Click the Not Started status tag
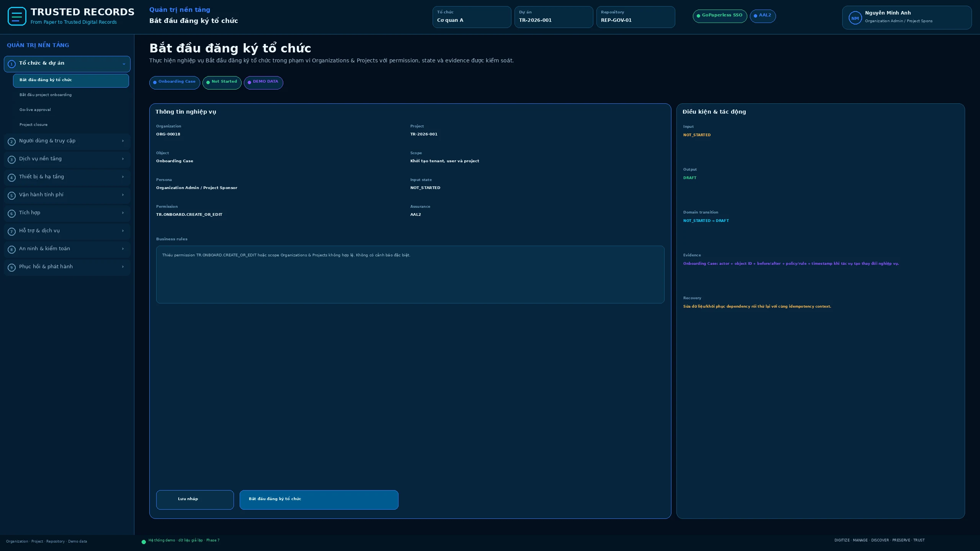This screenshot has height=551, width=980. coord(222,83)
